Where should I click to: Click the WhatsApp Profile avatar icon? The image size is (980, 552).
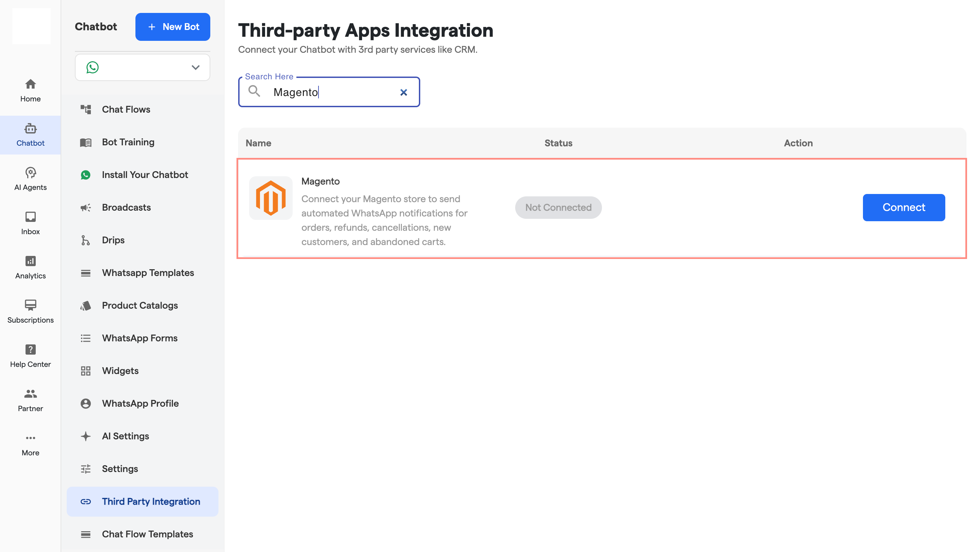pyautogui.click(x=86, y=404)
